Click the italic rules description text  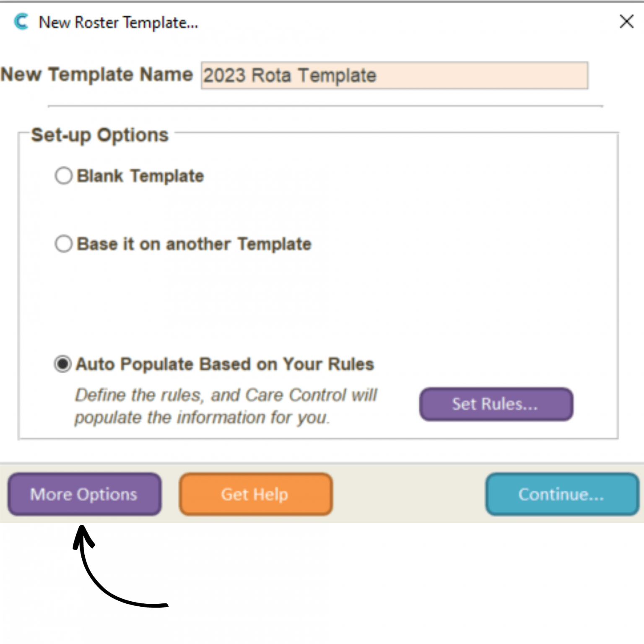click(x=226, y=405)
